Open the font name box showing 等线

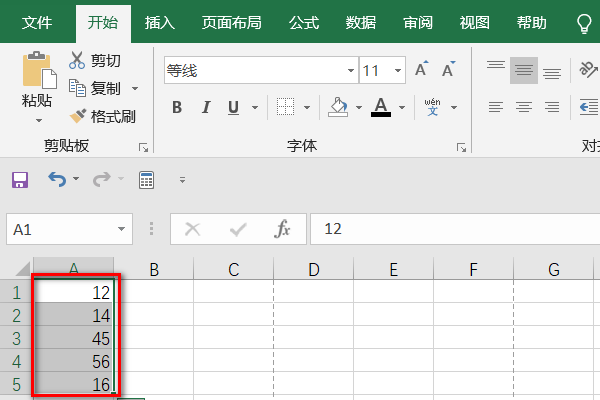pos(261,70)
